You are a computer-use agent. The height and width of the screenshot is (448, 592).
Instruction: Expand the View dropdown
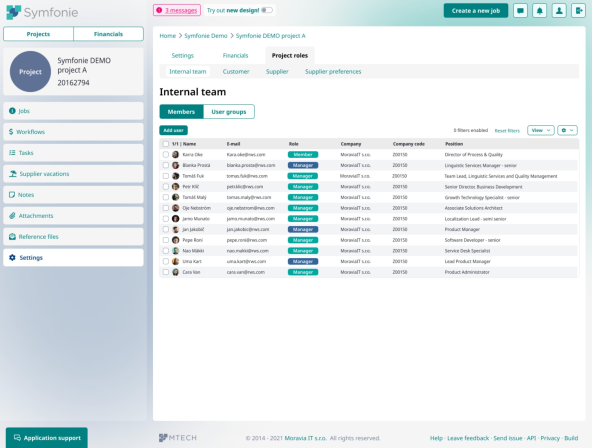coord(541,130)
